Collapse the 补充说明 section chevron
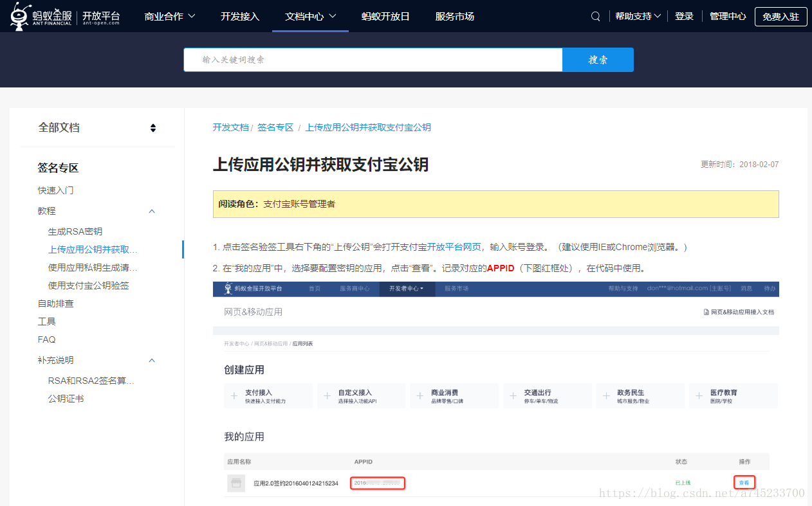 pos(152,360)
